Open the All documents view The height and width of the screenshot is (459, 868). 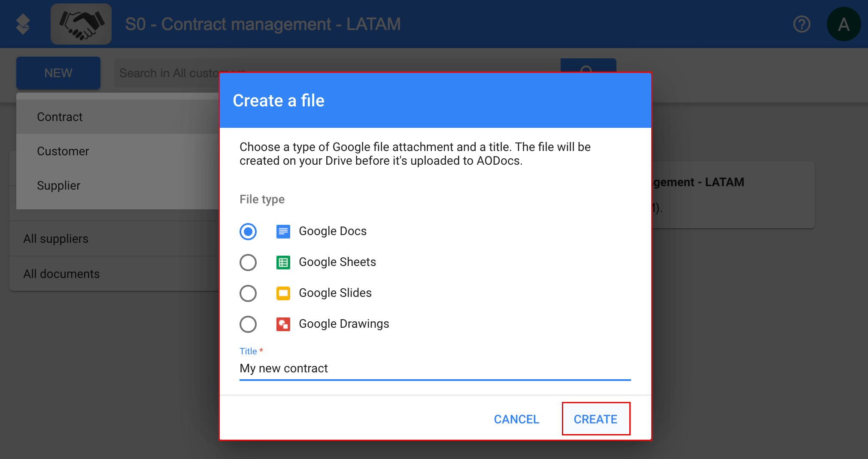point(114,274)
